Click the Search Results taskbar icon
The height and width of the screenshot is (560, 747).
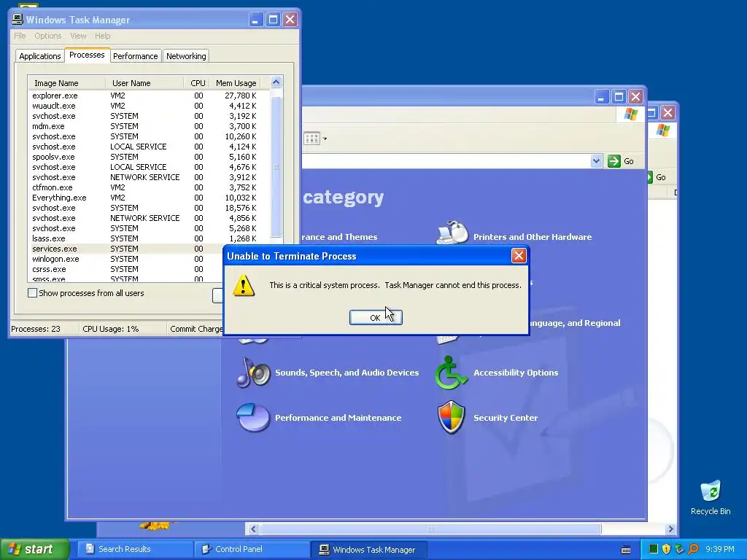[x=90, y=549]
